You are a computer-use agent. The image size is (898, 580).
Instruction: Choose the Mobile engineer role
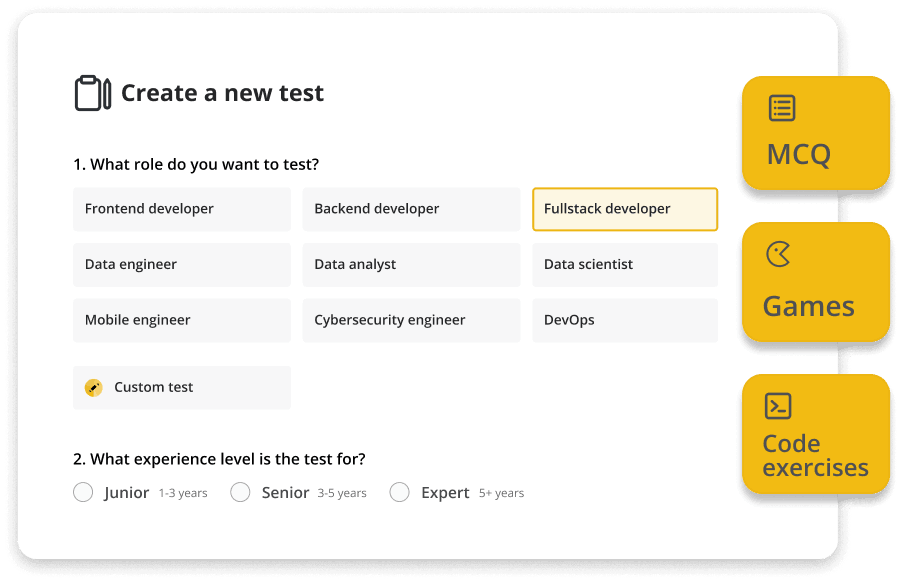click(x=182, y=321)
